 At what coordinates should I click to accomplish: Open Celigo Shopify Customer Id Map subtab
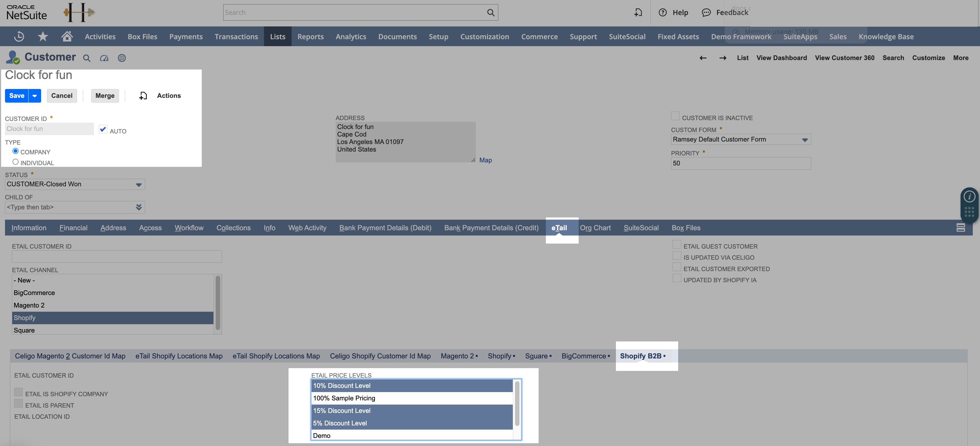pos(380,356)
